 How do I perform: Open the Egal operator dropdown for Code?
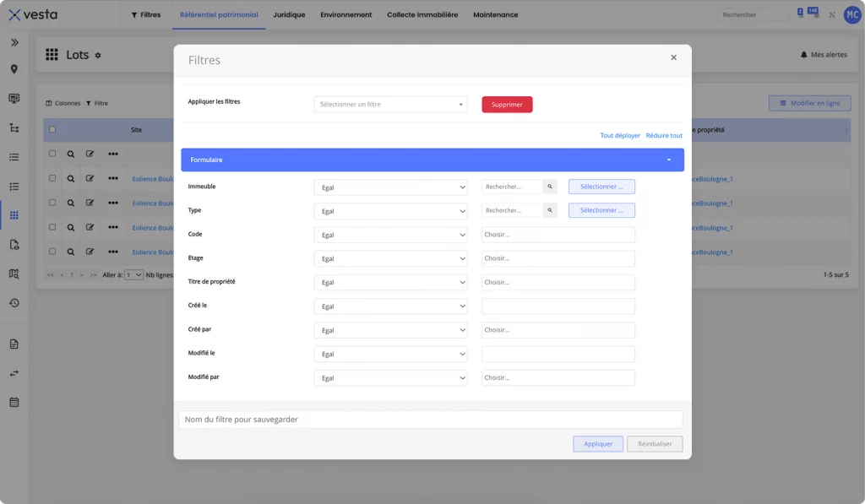point(390,235)
